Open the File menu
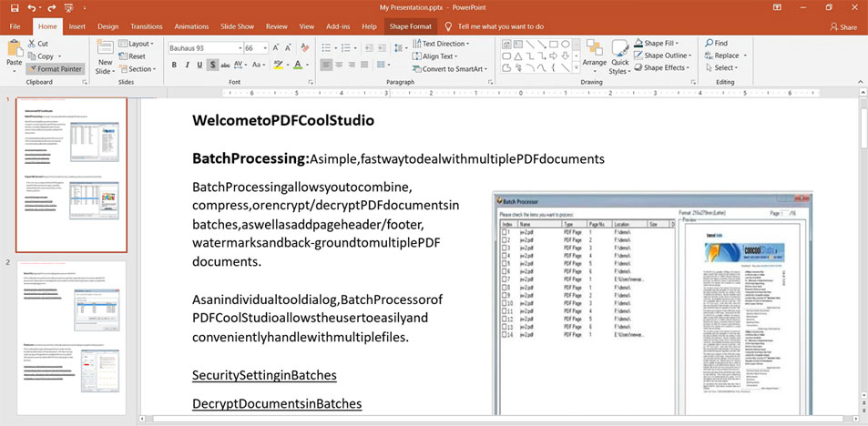The height and width of the screenshot is (426, 868). click(x=15, y=26)
